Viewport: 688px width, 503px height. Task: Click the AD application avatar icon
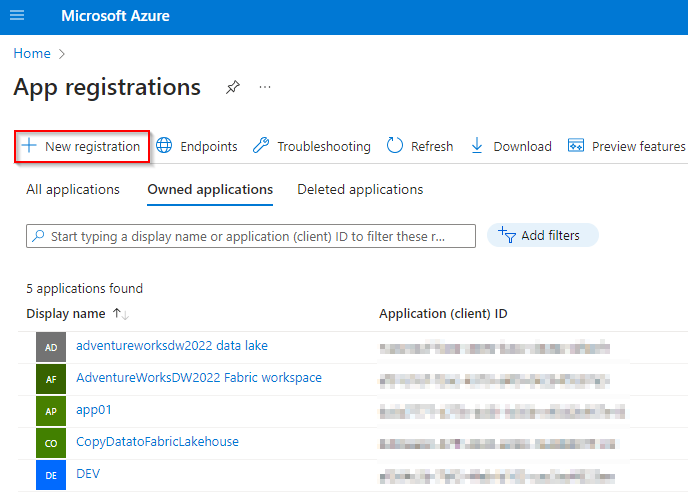51,347
